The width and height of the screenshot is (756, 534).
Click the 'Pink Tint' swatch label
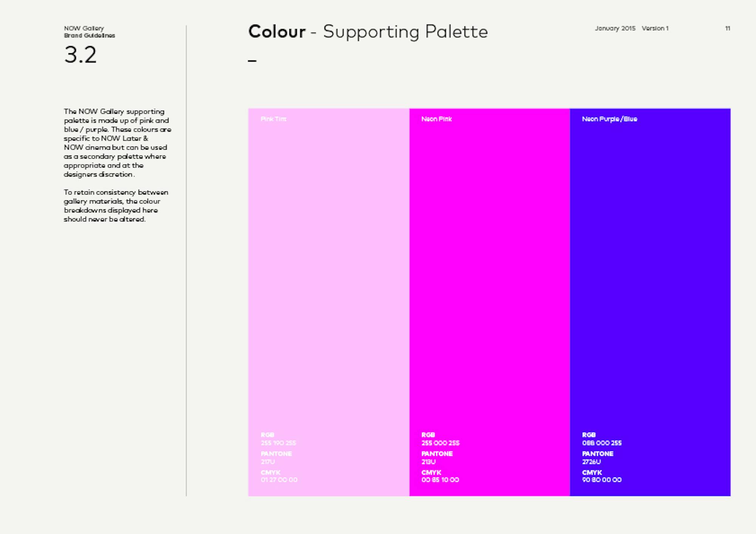coord(274,119)
